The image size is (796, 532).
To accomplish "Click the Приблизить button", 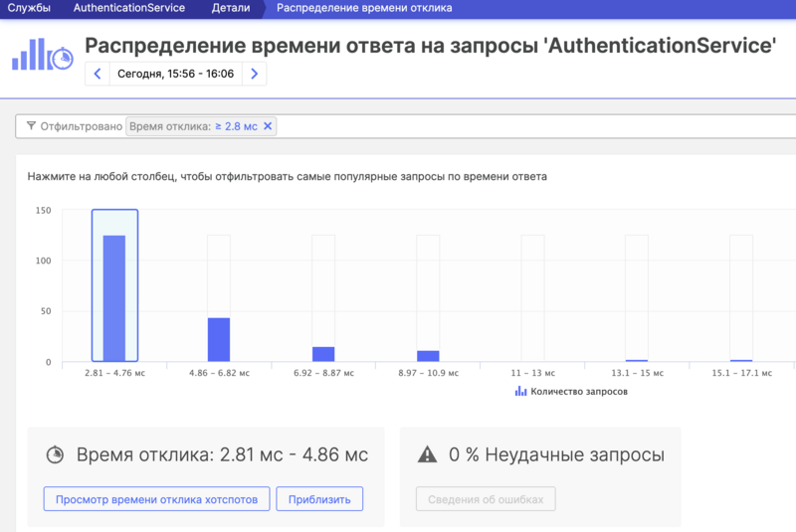I will [319, 499].
